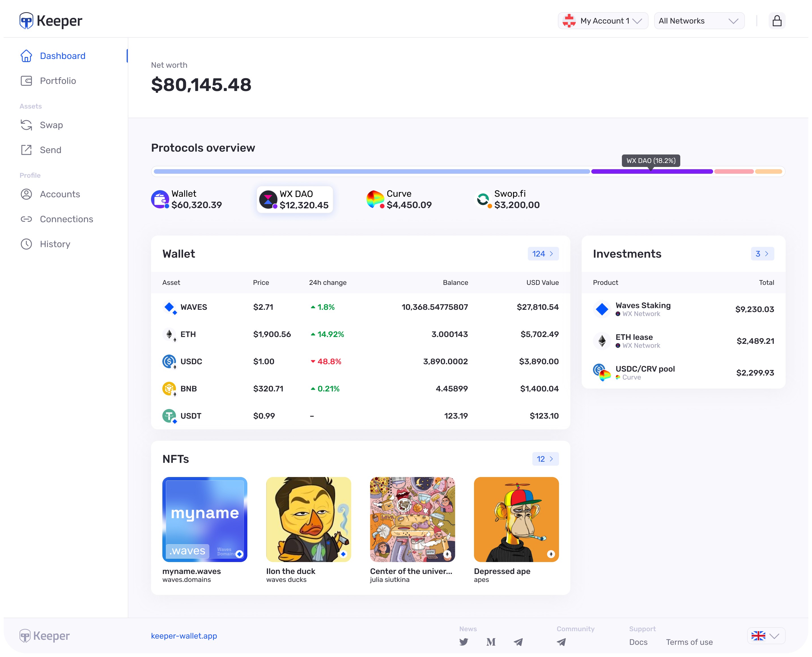812x657 pixels.
Task: Click the WAVES balance 10,368.54775807
Action: [x=435, y=307]
